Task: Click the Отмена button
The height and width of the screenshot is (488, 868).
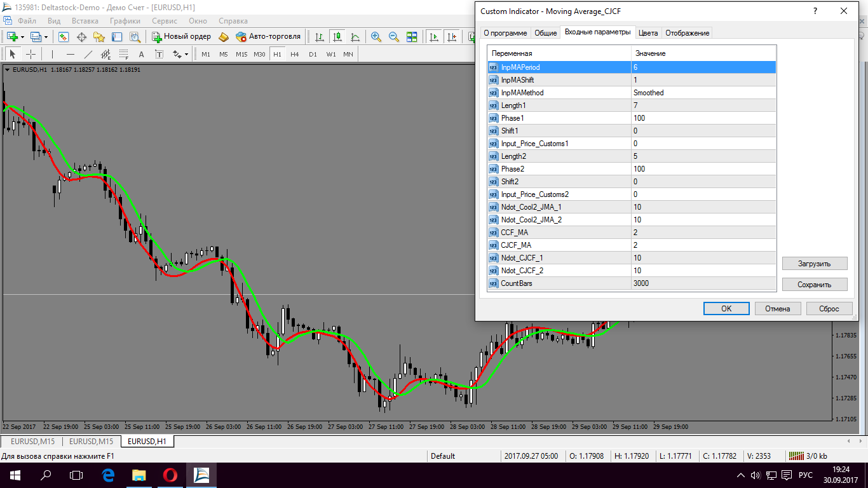Action: [x=777, y=308]
